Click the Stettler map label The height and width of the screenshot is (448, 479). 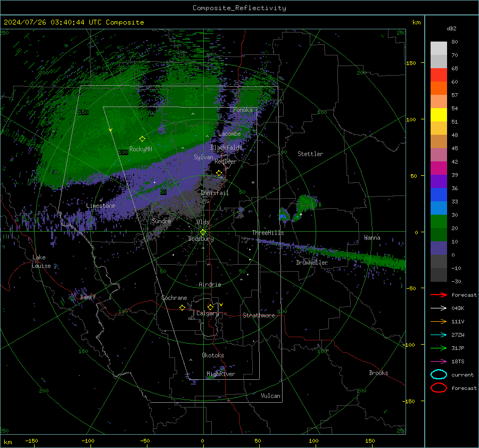(x=310, y=154)
